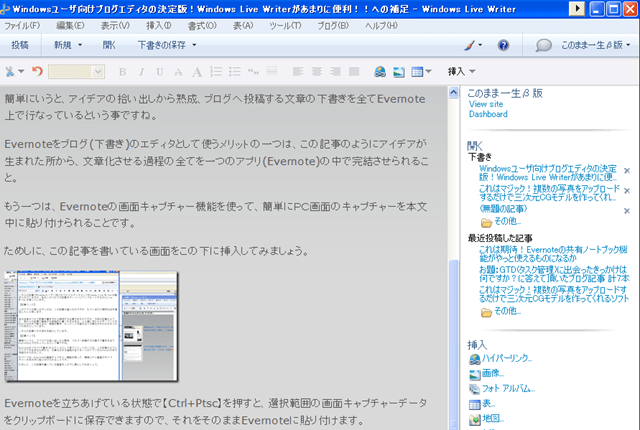Open the このまま一生β版 blog selector dropdown
Viewport: 640px width, 430px height.
(x=596, y=45)
